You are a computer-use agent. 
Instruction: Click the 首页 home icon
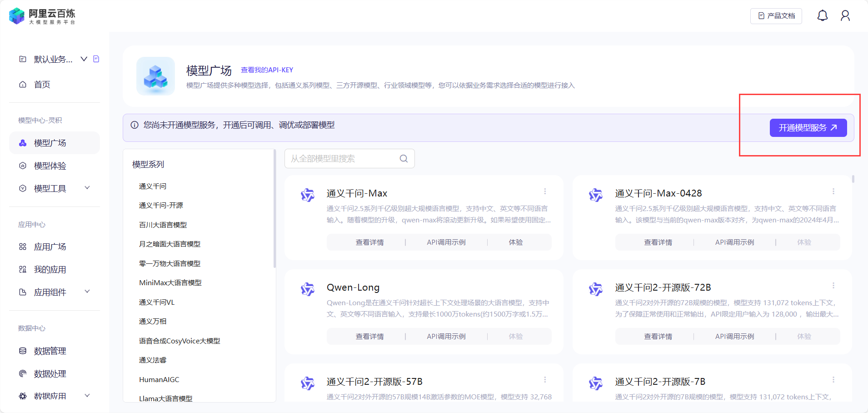[23, 84]
